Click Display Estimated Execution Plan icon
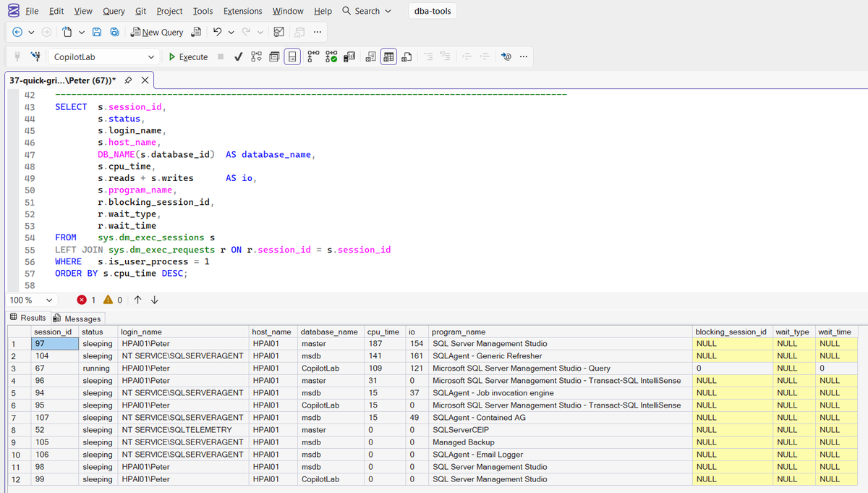This screenshot has height=493, width=868. click(x=256, y=56)
